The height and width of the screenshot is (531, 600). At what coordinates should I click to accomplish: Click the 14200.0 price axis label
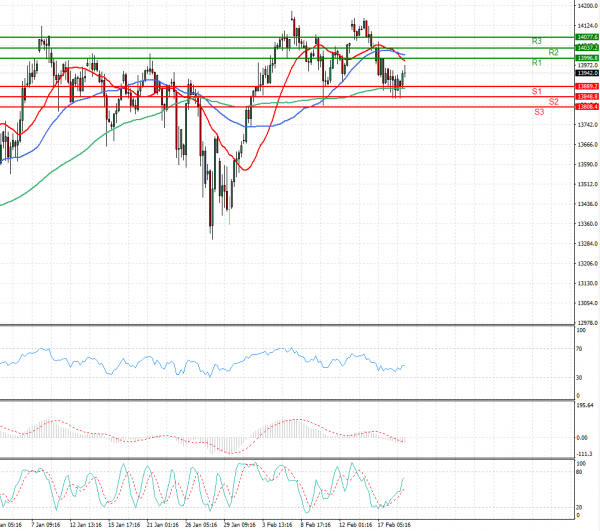588,6
